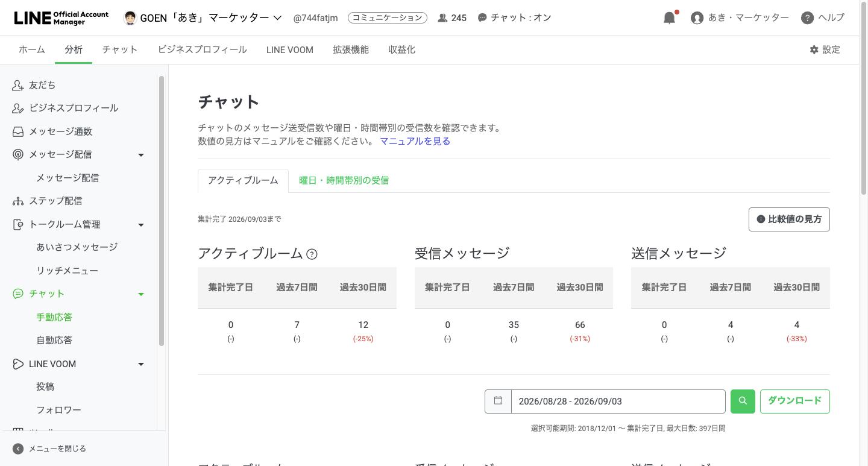Open フォロワー in the sidebar
Image resolution: width=868 pixels, height=466 pixels.
59,410
